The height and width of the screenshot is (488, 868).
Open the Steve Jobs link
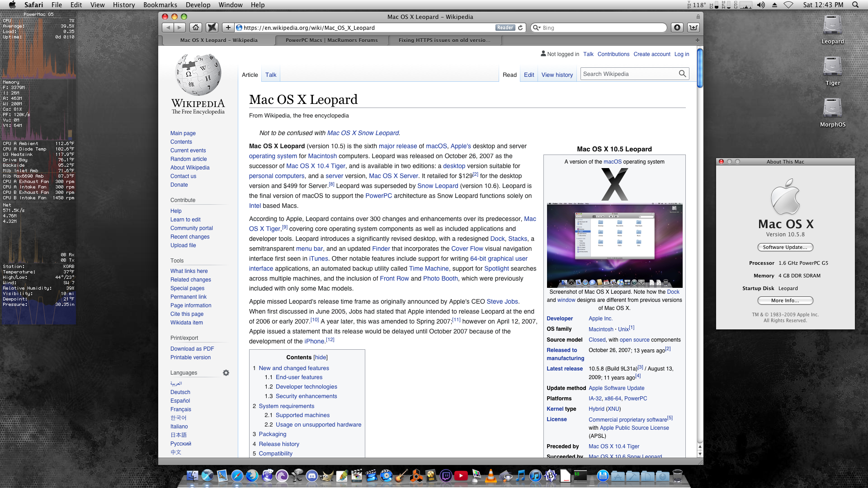pos(502,301)
